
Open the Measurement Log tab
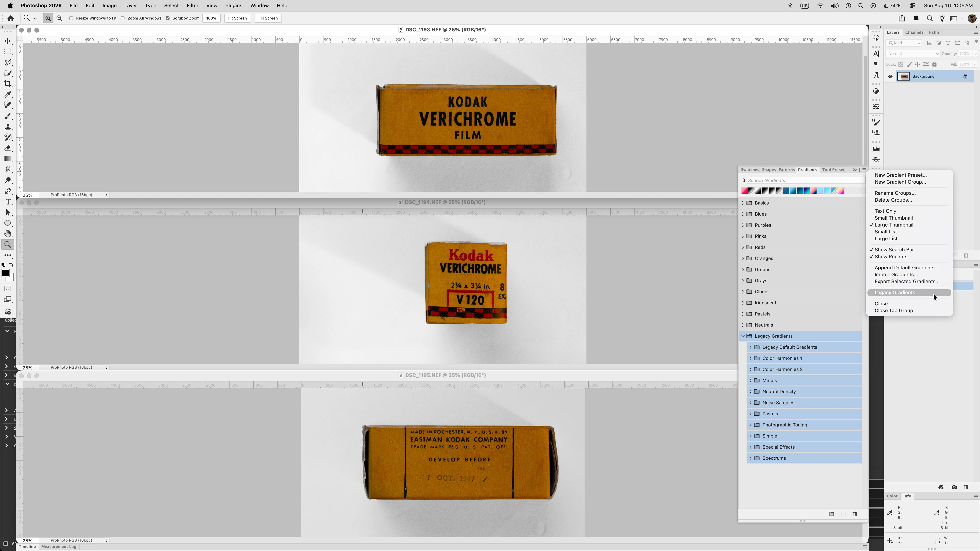pos(59,547)
